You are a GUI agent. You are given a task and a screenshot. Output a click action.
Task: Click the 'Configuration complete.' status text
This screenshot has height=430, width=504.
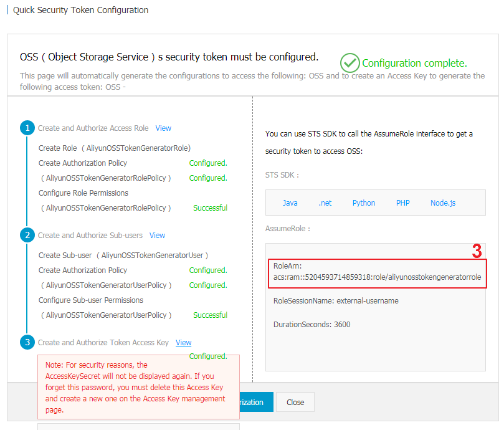pyautogui.click(x=415, y=63)
